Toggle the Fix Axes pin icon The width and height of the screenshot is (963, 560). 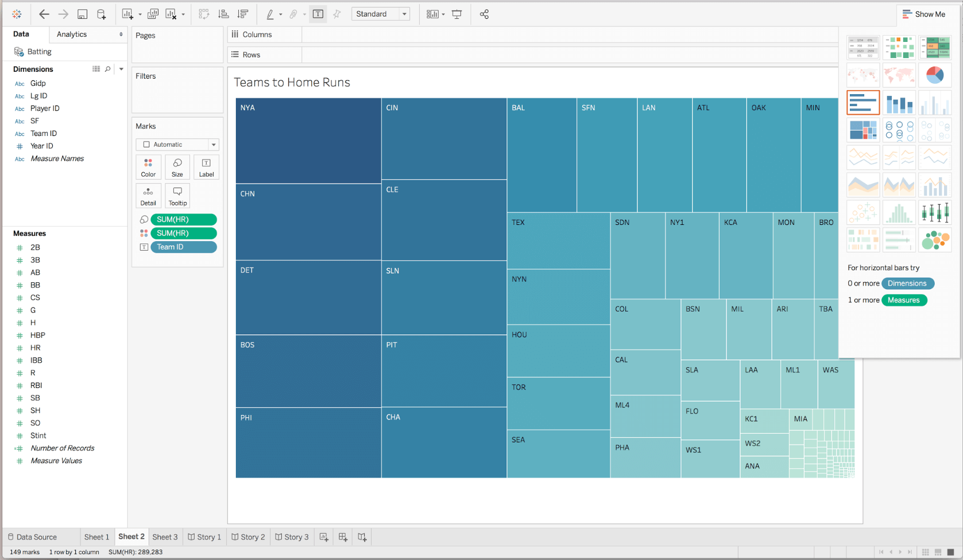(x=337, y=14)
